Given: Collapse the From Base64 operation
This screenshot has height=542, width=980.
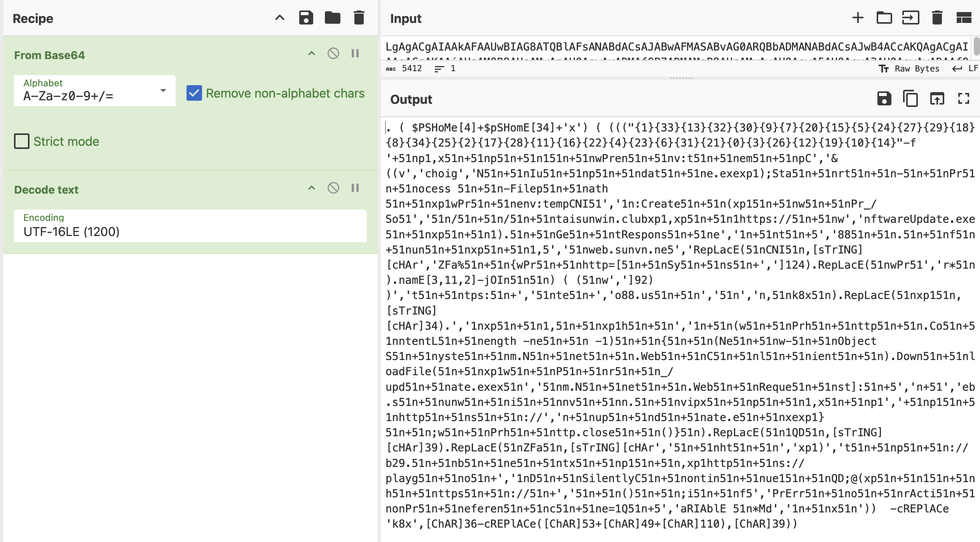Looking at the screenshot, I should [311, 54].
